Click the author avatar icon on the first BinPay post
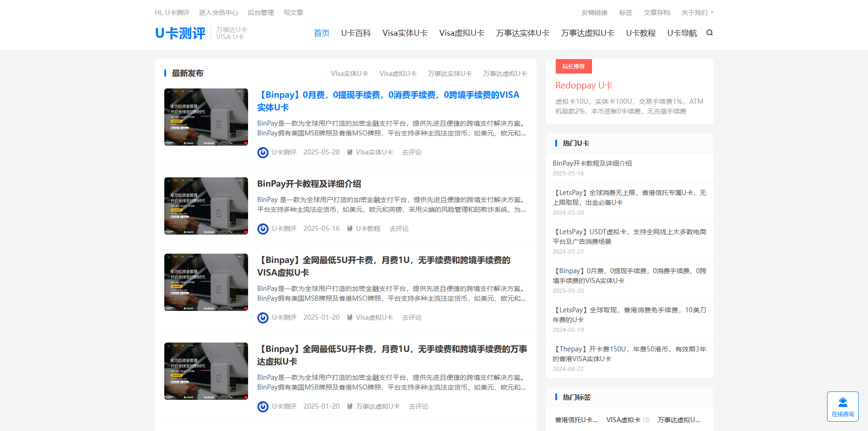This screenshot has height=431, width=868. [x=262, y=152]
